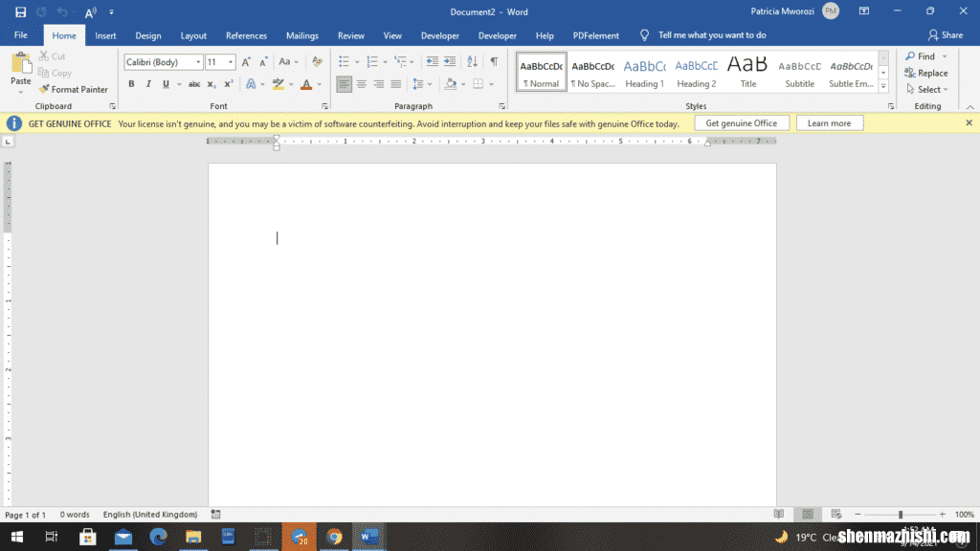Open Windows Start menu

point(17,537)
